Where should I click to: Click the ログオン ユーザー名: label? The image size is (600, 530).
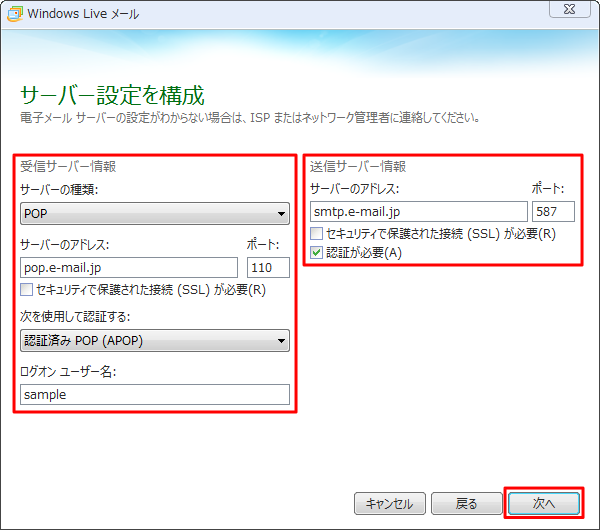tap(68, 372)
